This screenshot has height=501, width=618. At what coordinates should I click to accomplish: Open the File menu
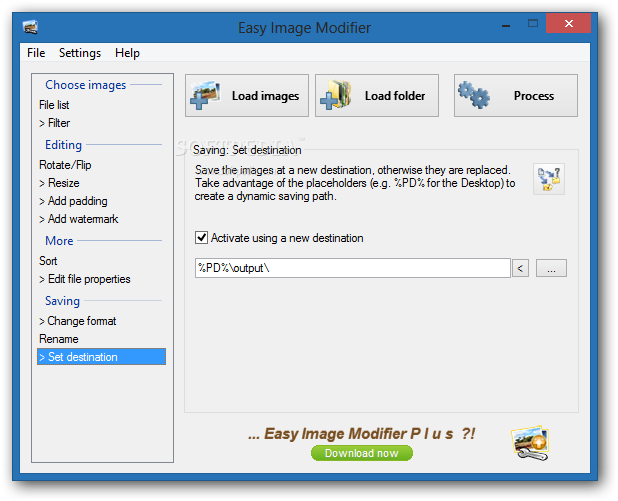(x=36, y=53)
